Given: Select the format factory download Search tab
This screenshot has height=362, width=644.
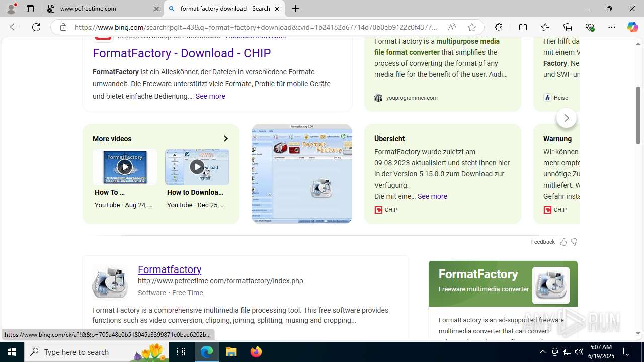Looking at the screenshot, I should 224,9.
